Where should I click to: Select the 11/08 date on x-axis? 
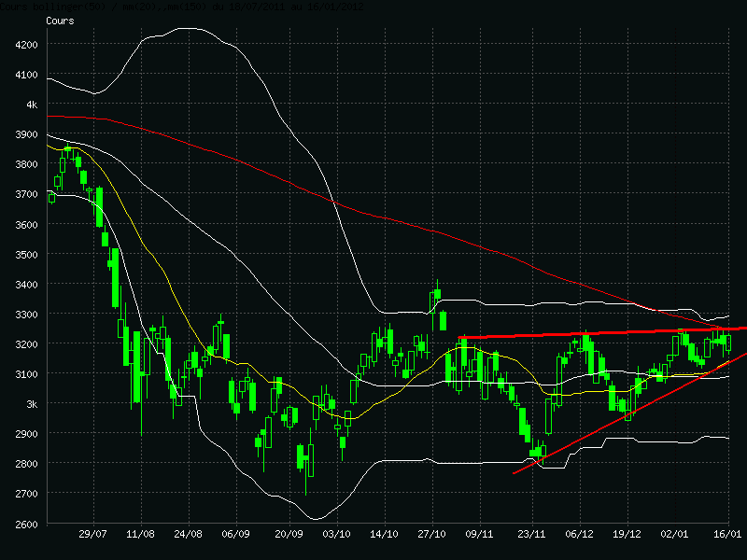(139, 535)
